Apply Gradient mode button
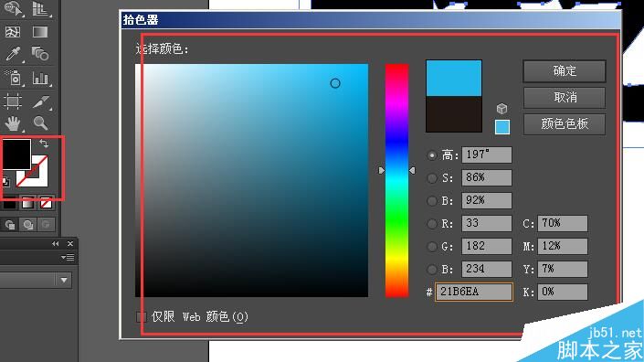Image resolution: width=644 pixels, height=362 pixels. 28,204
